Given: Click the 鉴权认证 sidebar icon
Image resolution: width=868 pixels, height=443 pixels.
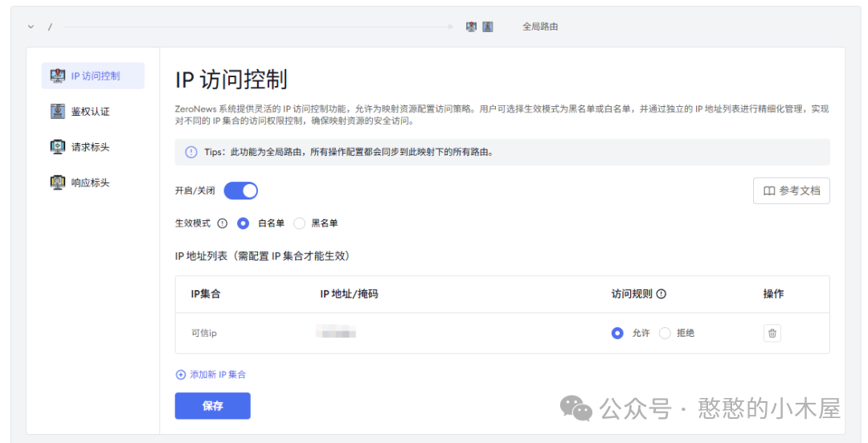Looking at the screenshot, I should point(57,112).
